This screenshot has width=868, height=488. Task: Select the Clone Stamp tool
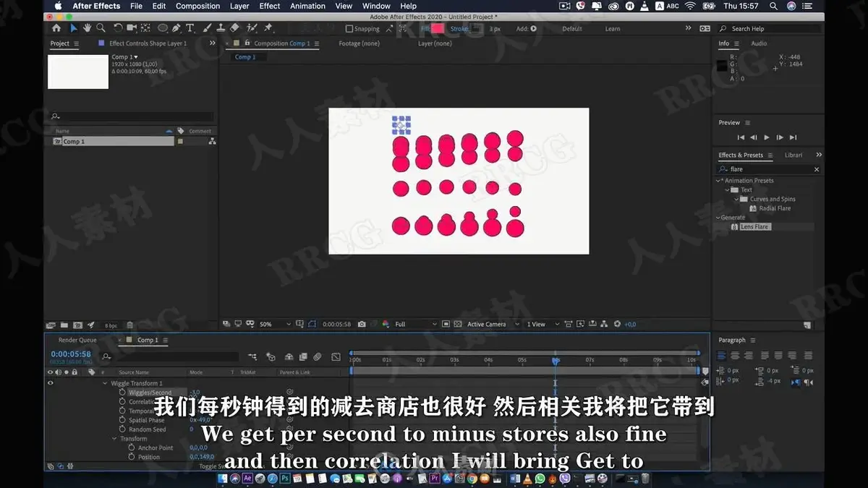pos(221,28)
